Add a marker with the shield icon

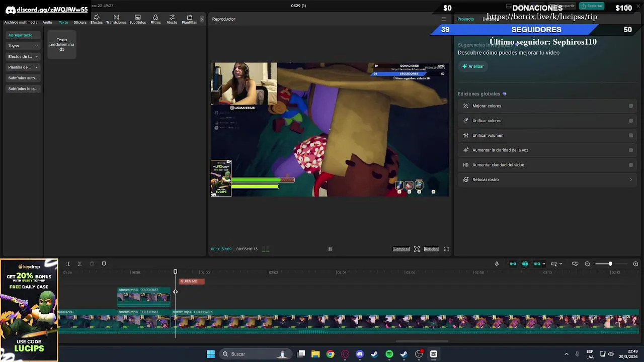coord(104,264)
